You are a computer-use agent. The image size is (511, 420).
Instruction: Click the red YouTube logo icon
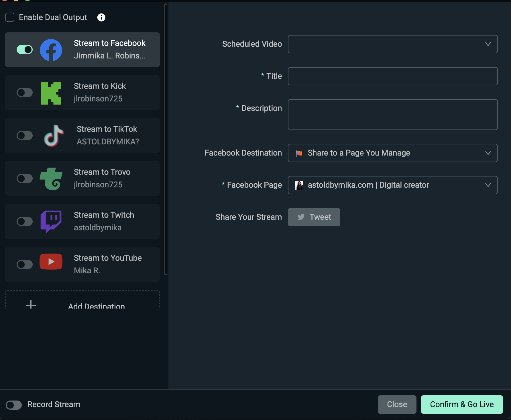point(51,262)
